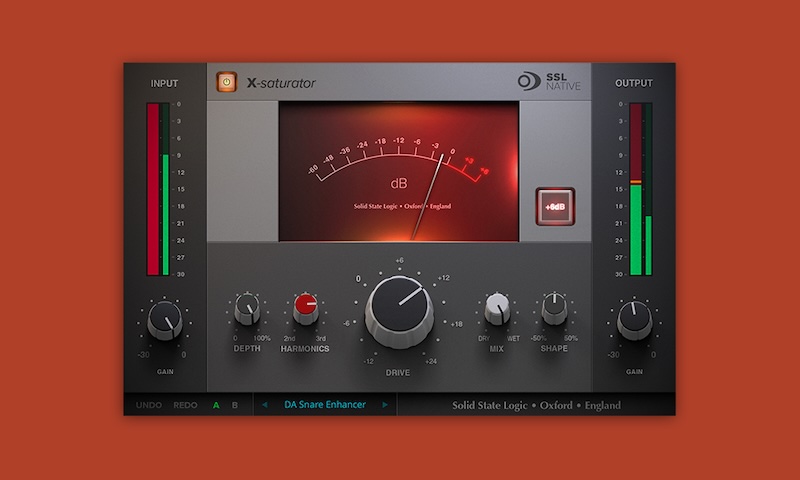This screenshot has height=480, width=800.
Task: Enable the +6dB headroom button
Action: 554,208
